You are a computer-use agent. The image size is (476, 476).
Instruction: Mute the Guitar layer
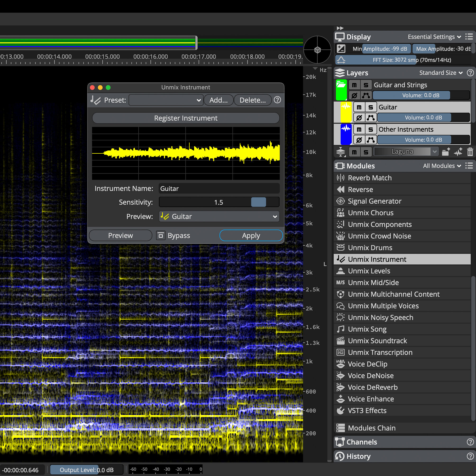click(359, 107)
